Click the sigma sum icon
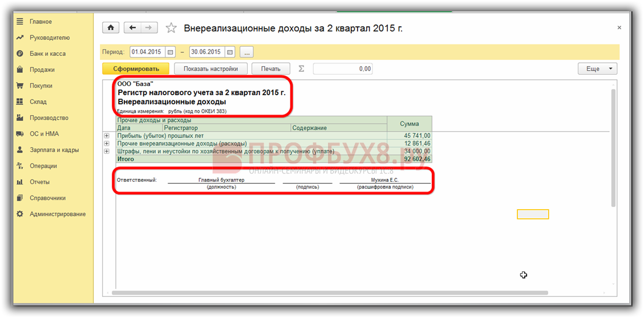Image resolution: width=644 pixels, height=318 pixels. (301, 68)
